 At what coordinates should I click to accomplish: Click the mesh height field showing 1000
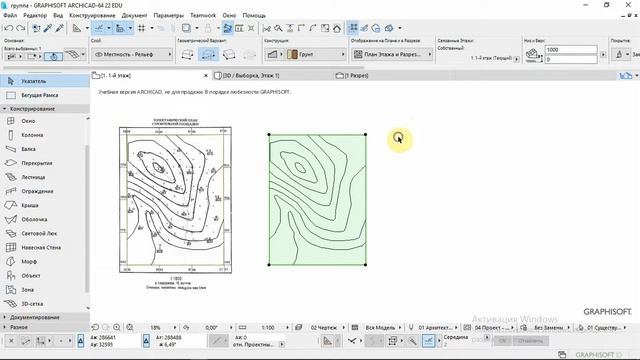[x=571, y=49]
